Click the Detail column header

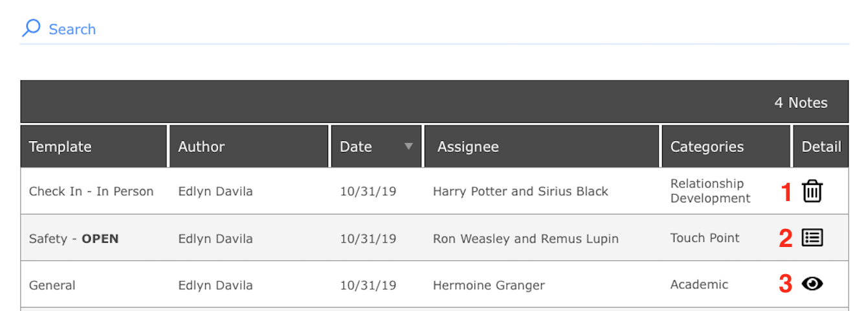[821, 147]
